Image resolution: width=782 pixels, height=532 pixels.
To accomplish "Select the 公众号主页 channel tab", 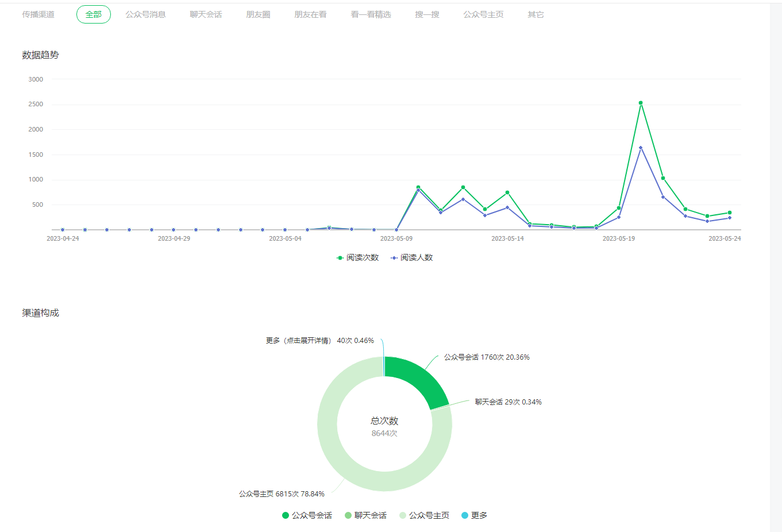I will coord(483,14).
